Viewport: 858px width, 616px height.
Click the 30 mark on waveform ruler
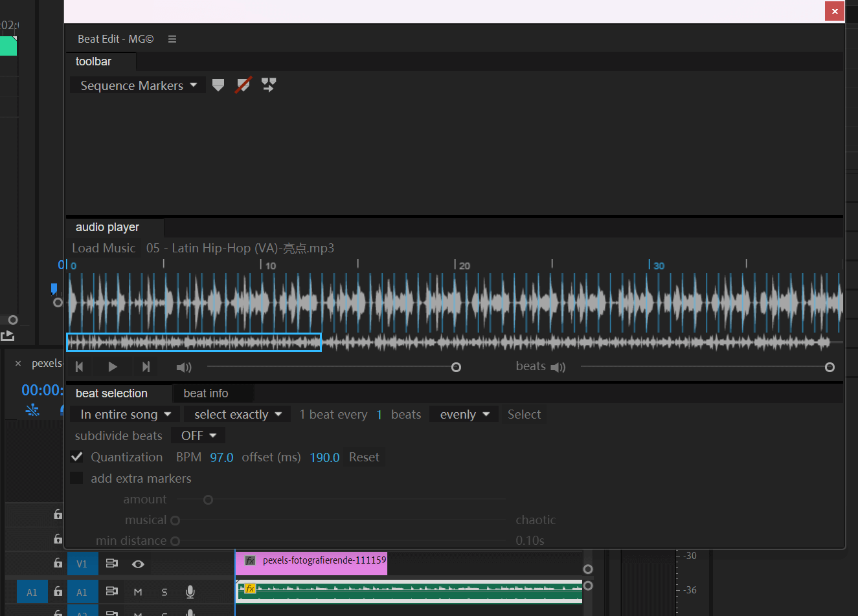[x=659, y=265]
